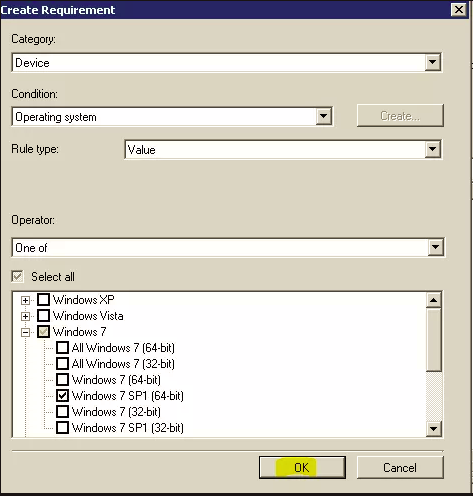Check Windows 7 (32-bit) box
This screenshot has height=496, width=473.
(x=62, y=411)
